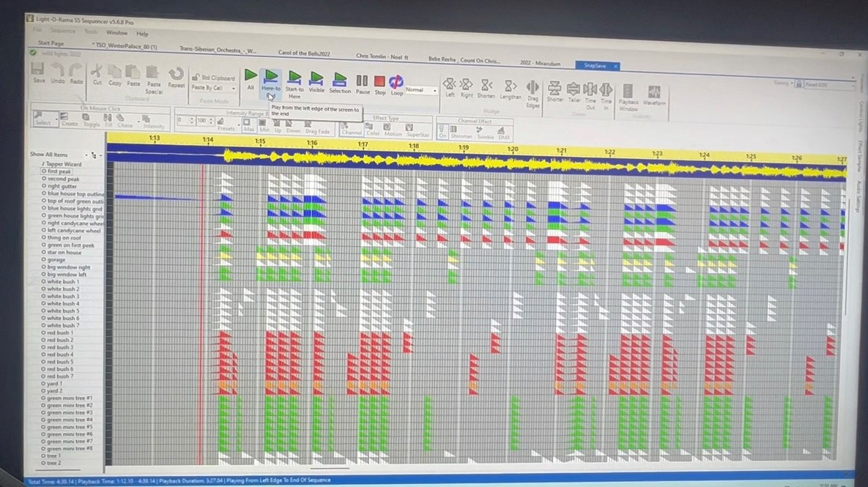Select the Channel effect type

[352, 129]
